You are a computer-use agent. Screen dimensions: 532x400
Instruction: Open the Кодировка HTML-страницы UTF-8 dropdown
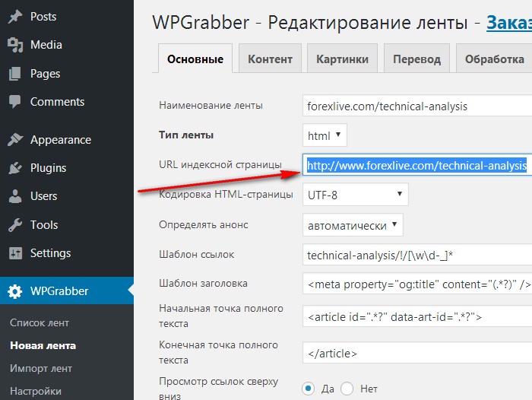coord(356,195)
